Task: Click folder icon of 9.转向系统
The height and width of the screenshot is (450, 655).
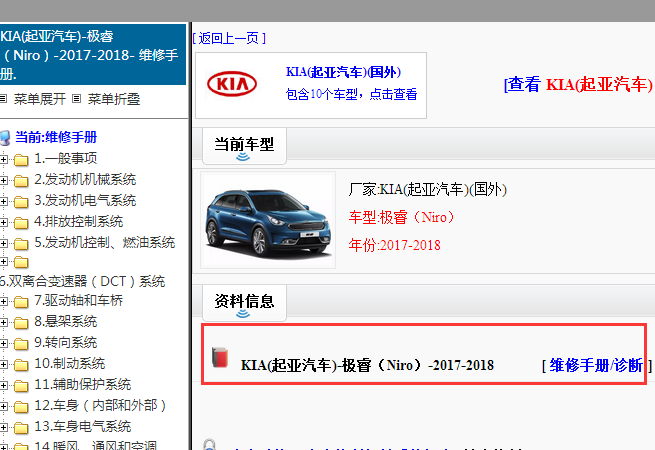Action: coord(21,343)
